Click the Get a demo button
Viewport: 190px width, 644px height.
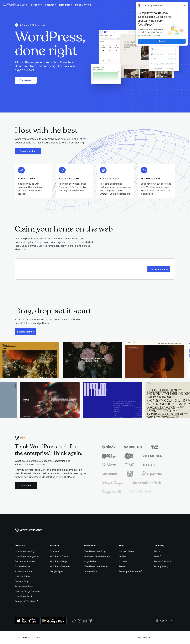[x=26, y=486]
